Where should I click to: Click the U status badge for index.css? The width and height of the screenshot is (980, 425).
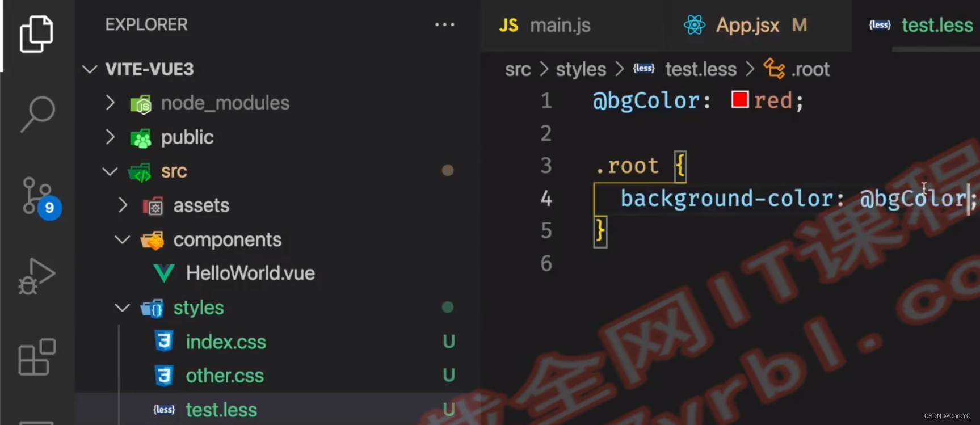[449, 342]
